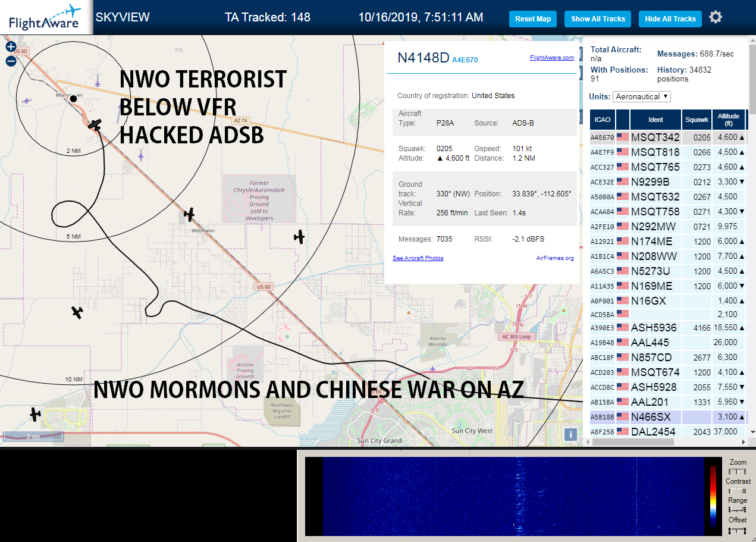Click the map info 'i' button
This screenshot has width=756, height=542.
point(570,434)
